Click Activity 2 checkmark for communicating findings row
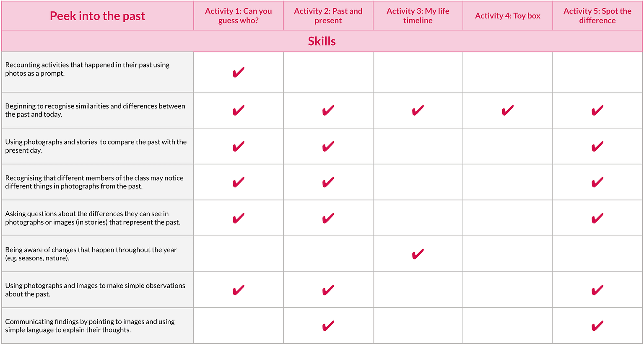 [328, 326]
